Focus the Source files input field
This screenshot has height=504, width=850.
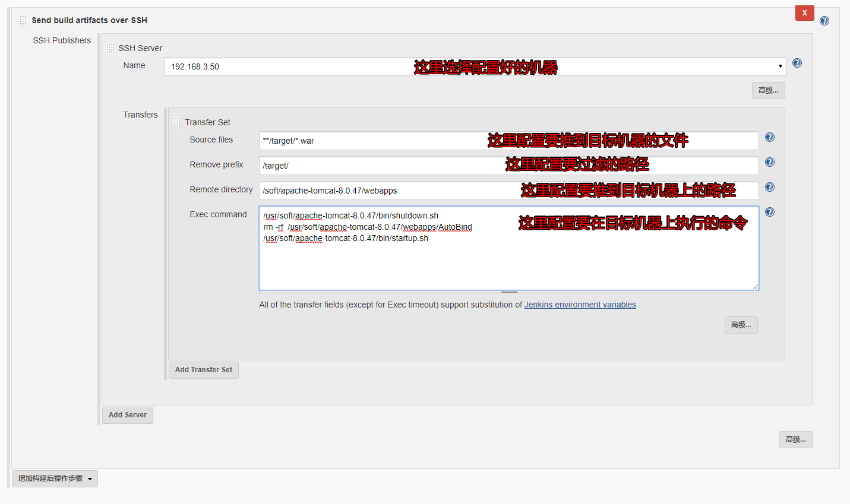(509, 141)
